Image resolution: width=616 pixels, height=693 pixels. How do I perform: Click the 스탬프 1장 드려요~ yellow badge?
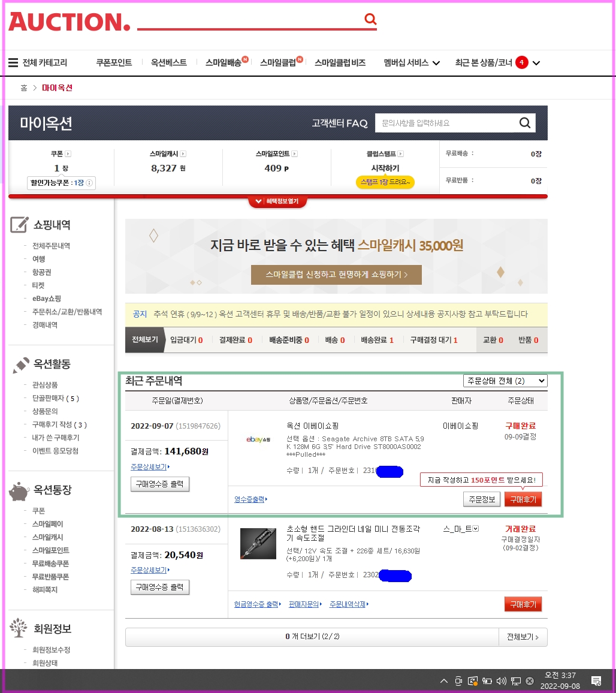coord(385,182)
